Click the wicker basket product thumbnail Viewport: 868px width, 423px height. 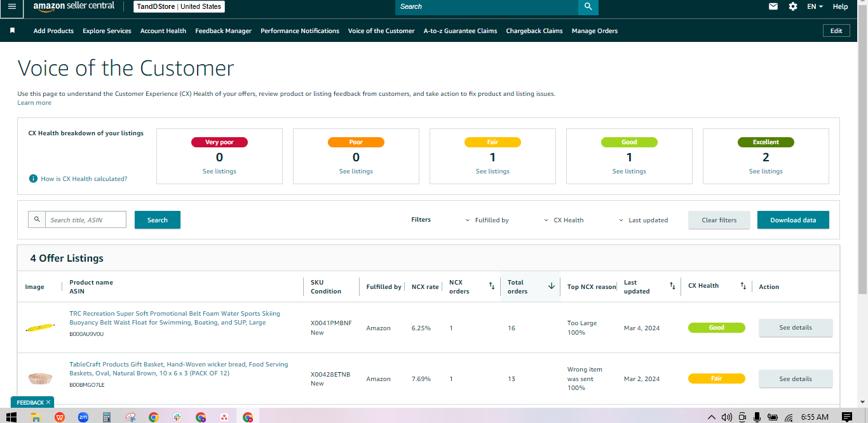tap(40, 379)
